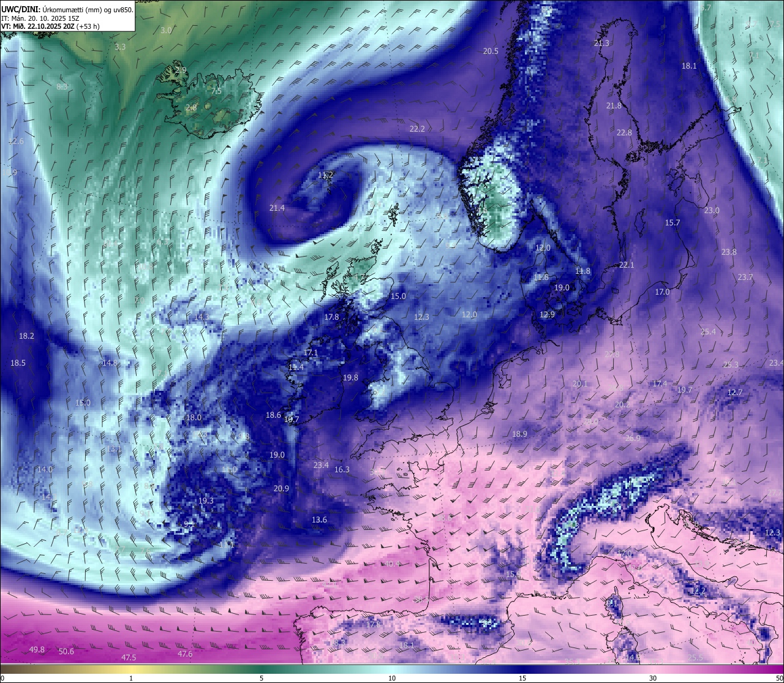This screenshot has width=784, height=683.
Task: Click the 11.2 value in the cyclone center
Action: click(x=325, y=175)
